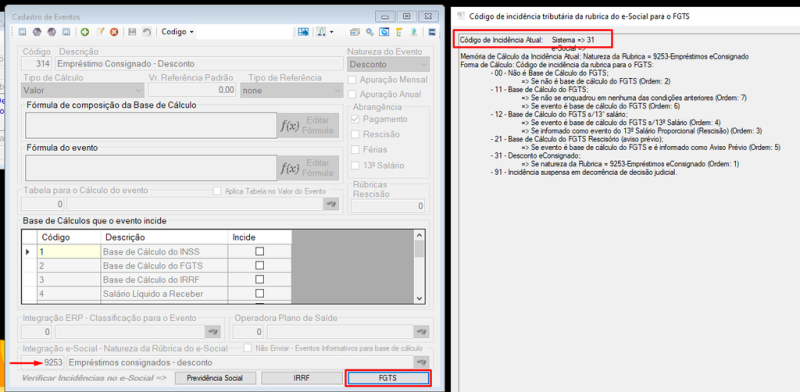800x392 pixels.
Task: Delete the event with red X icon
Action: tap(114, 32)
